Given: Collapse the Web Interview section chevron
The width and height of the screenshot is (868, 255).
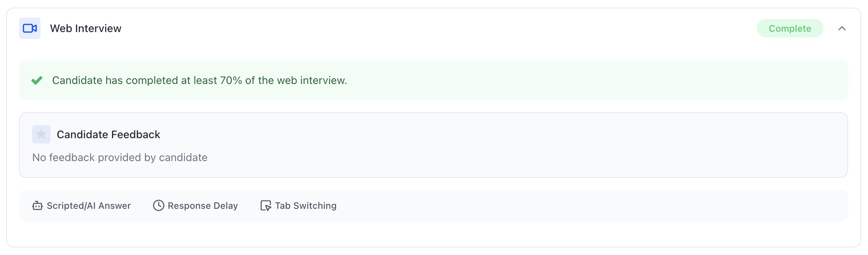Looking at the screenshot, I should pyautogui.click(x=842, y=28).
